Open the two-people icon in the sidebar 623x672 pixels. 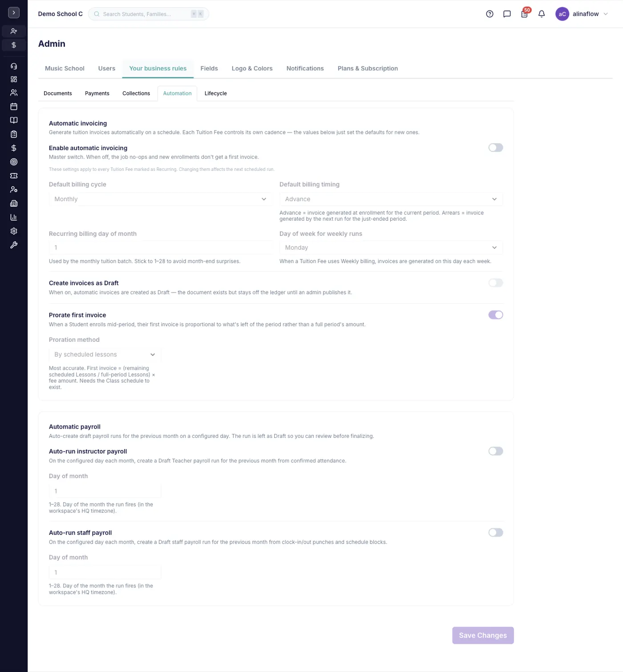pos(14,93)
